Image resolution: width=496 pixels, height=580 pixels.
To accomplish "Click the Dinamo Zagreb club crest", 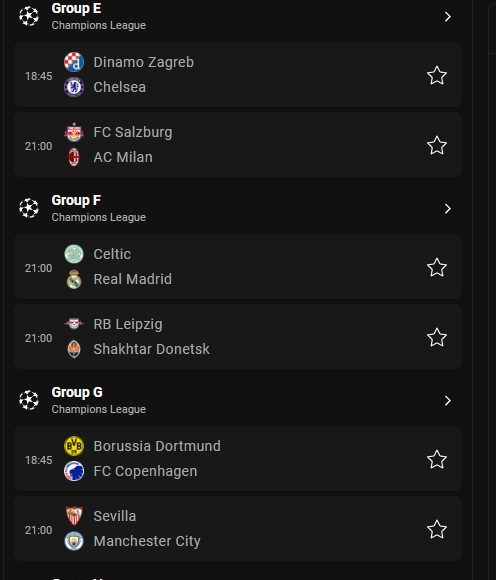I will (x=74, y=62).
